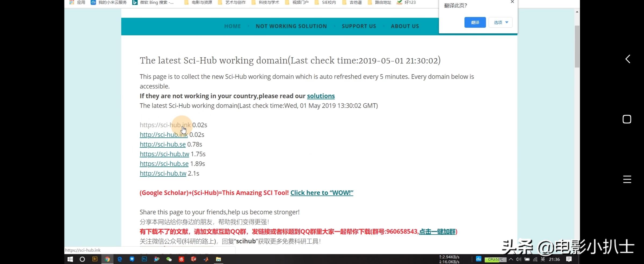Click the page vertical scrollbar thumb
This screenshot has height=264, width=644.
pos(577,47)
